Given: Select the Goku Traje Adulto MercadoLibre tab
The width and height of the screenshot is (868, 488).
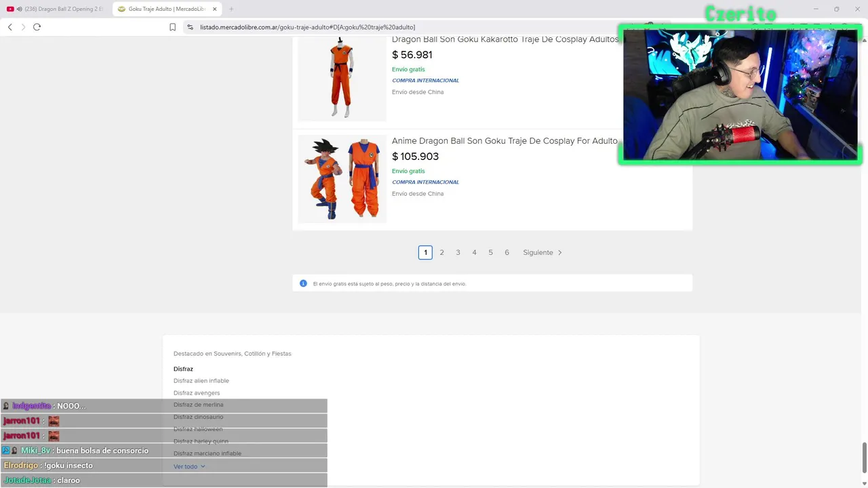Looking at the screenshot, I should click(x=167, y=9).
